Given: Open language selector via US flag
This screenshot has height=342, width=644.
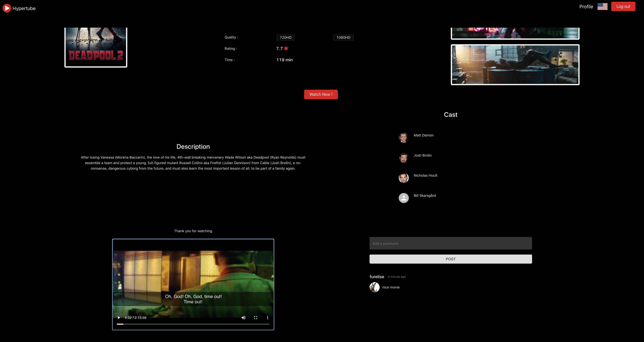Looking at the screenshot, I should pos(602,7).
